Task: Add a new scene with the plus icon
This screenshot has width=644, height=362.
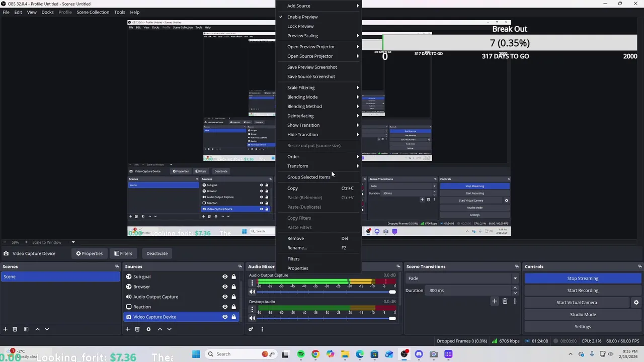Action: 5,329
